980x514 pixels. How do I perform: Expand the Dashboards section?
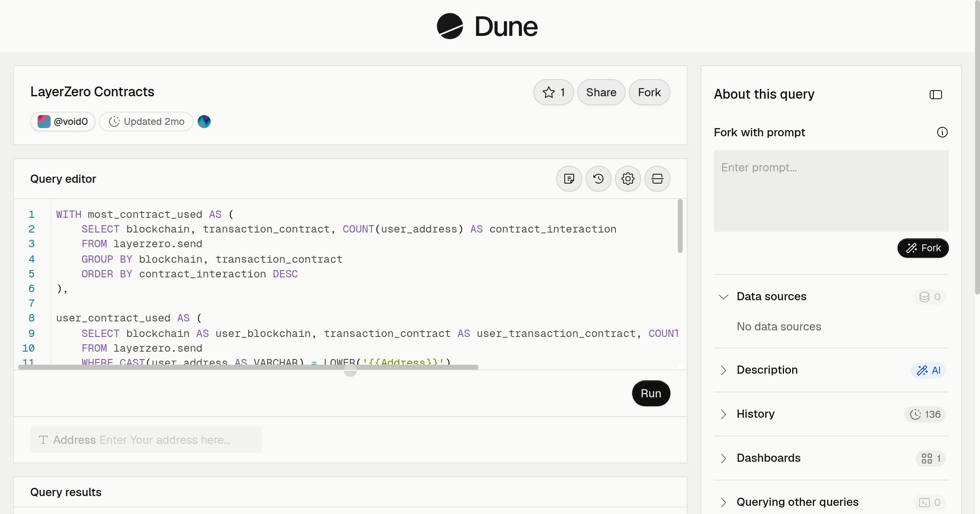point(724,458)
